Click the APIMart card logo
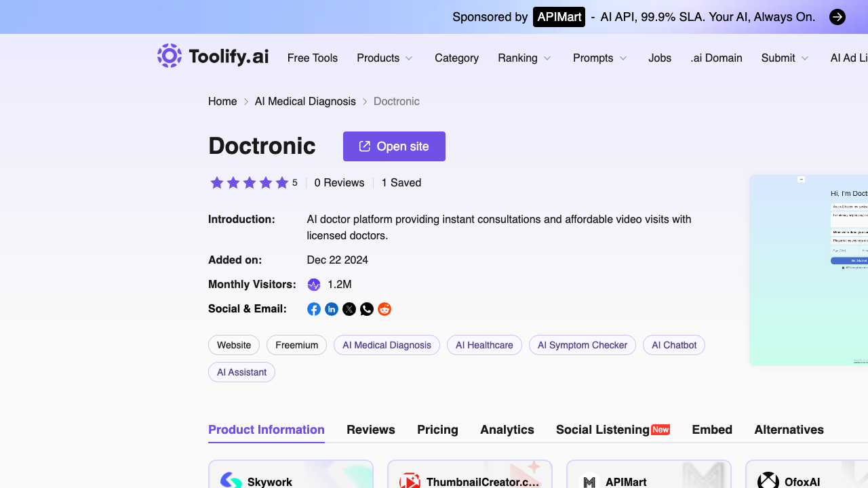The width and height of the screenshot is (868, 488). click(589, 481)
